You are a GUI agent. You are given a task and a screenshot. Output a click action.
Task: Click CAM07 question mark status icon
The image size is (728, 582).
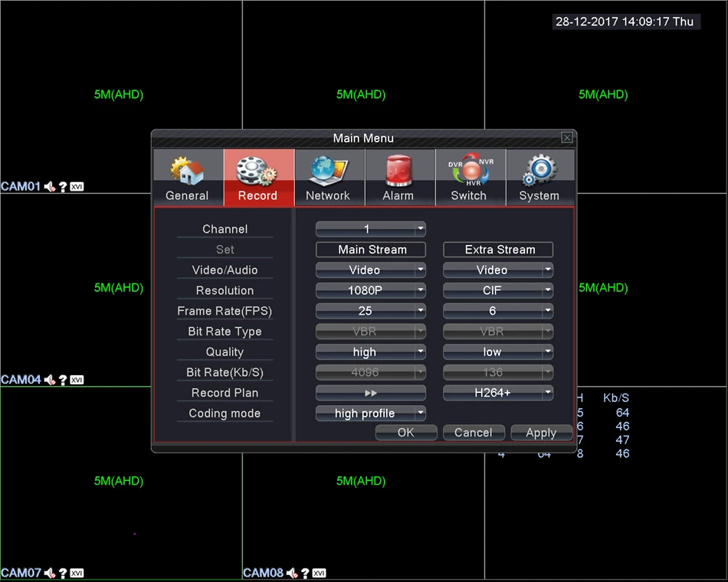click(63, 573)
